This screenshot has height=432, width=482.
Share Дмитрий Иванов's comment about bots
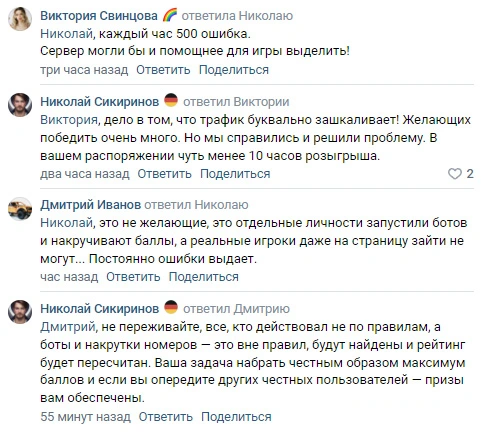click(x=204, y=277)
